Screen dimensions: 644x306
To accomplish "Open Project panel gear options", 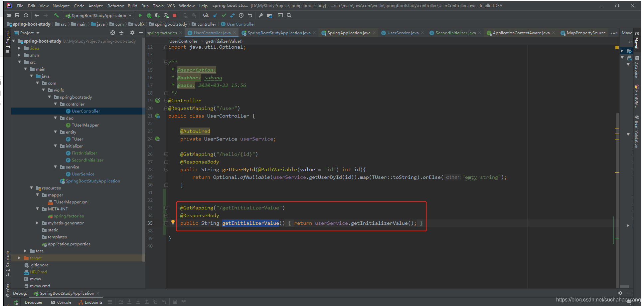I will coord(132,33).
